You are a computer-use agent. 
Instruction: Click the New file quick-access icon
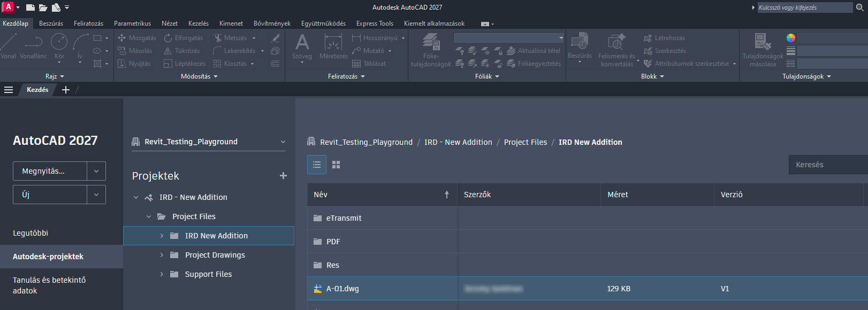pos(31,7)
